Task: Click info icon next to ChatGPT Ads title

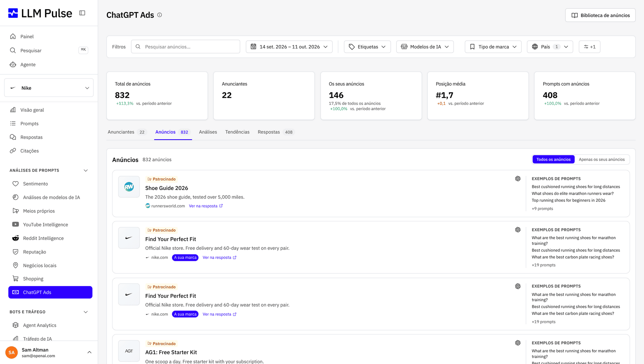Action: [159, 15]
